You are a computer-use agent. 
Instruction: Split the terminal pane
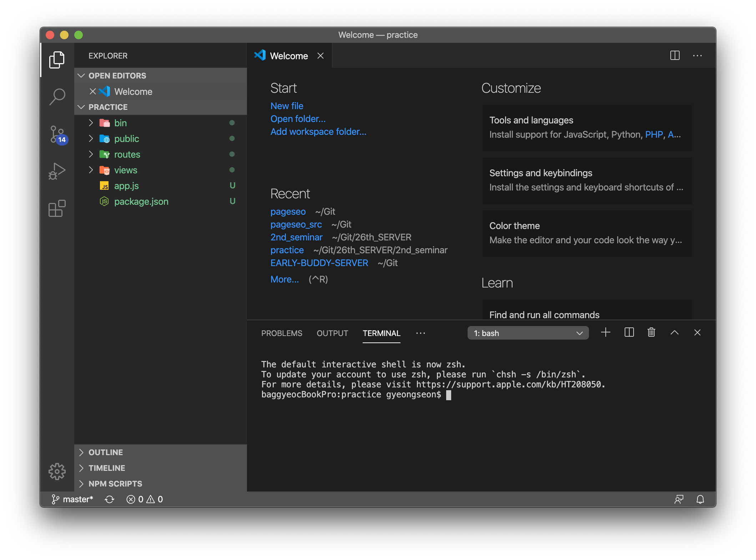[x=629, y=332]
